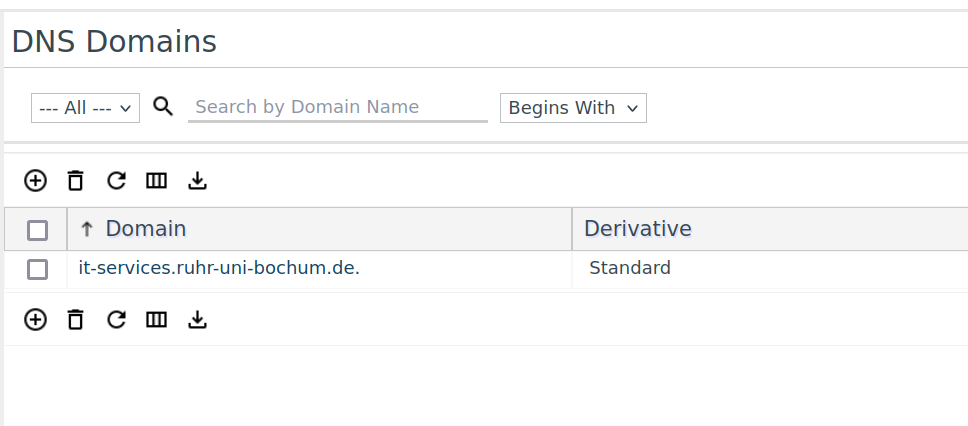Open column chooser icon in top toolbar
The height and width of the screenshot is (426, 968).
pyautogui.click(x=156, y=180)
